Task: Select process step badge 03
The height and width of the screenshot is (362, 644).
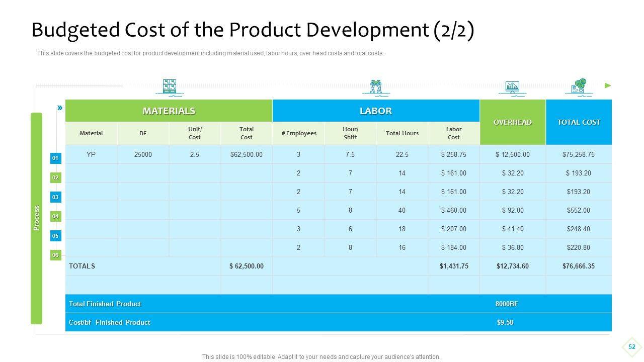Action: click(55, 197)
